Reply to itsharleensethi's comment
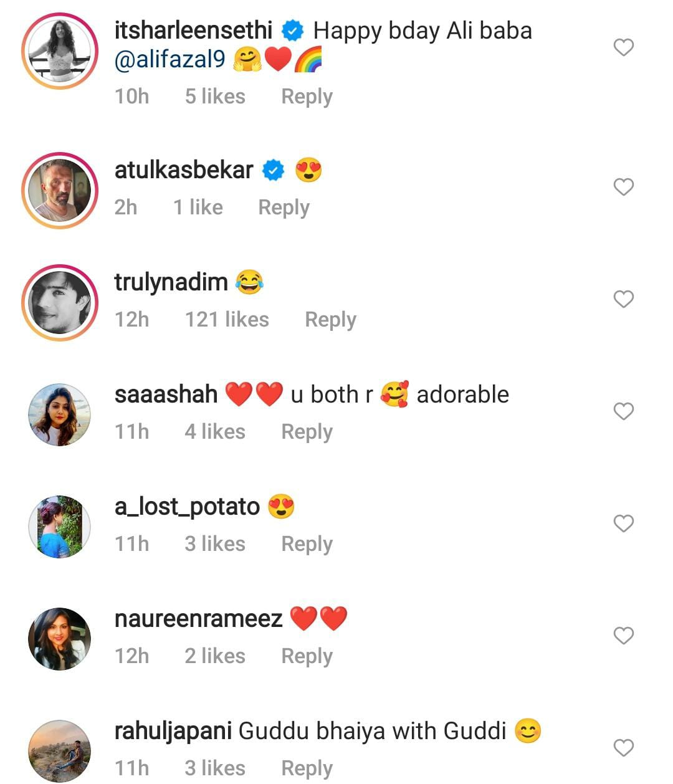Viewport: 673px width, 784px height. tap(307, 97)
